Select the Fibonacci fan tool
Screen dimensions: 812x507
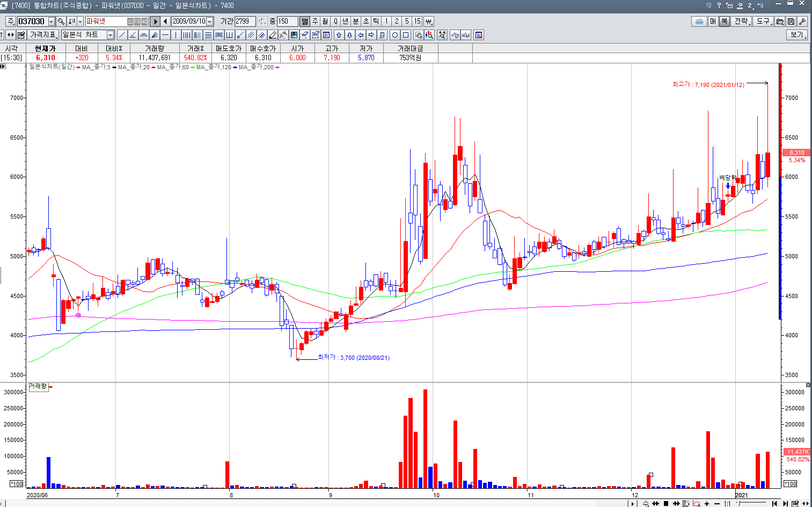(155, 35)
